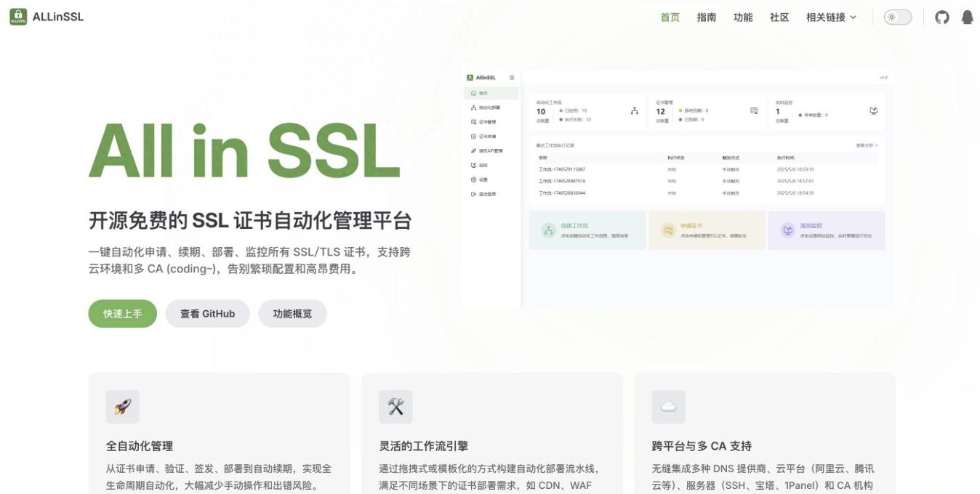Click the 全自动化管理 card heading
980x494 pixels.
point(140,446)
